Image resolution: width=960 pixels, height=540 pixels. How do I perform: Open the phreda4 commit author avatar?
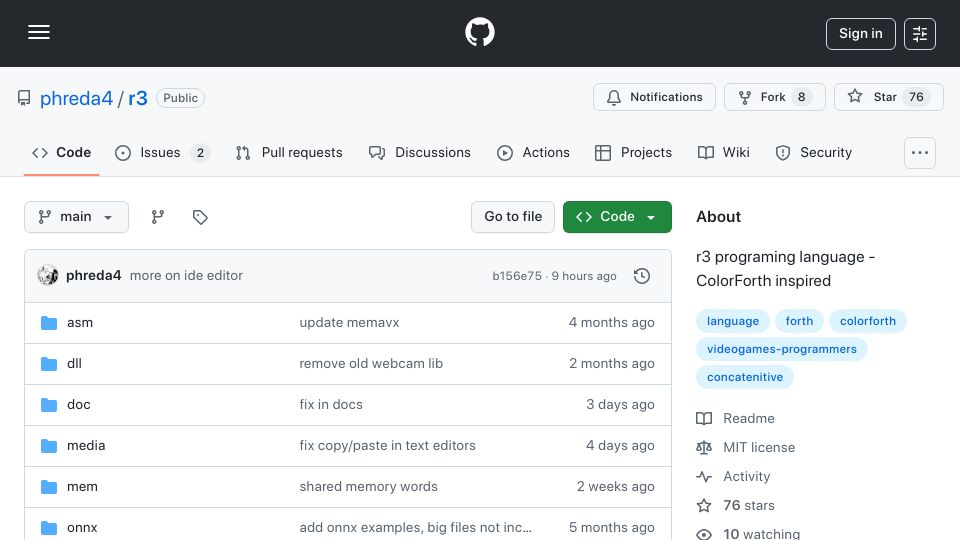[48, 276]
